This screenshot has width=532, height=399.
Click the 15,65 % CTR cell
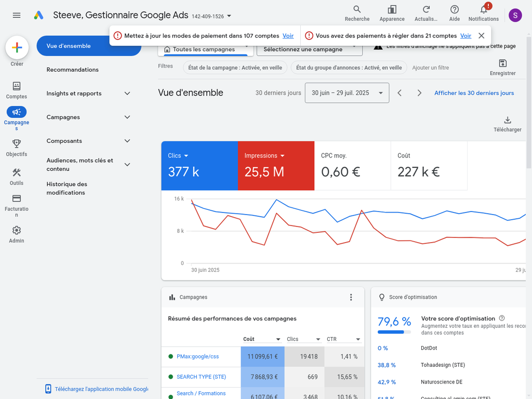click(344, 377)
